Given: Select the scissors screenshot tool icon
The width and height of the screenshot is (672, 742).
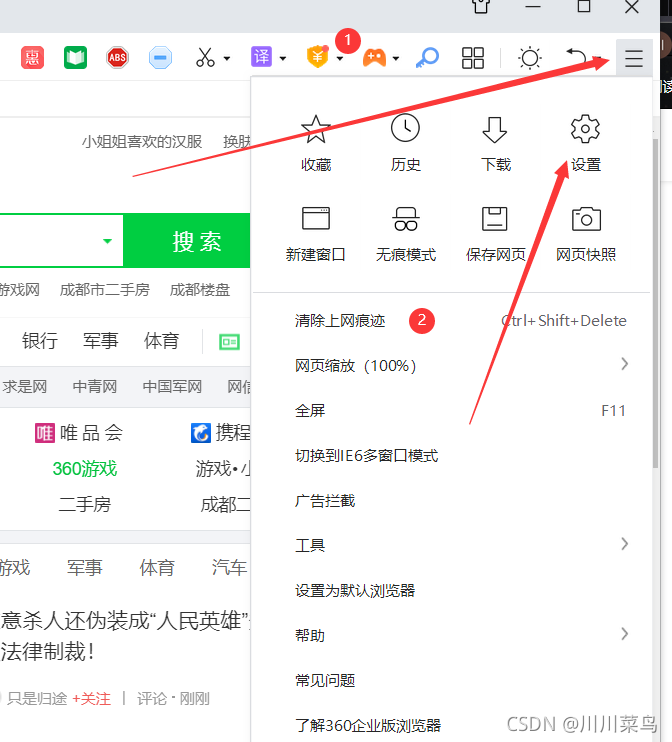Looking at the screenshot, I should [x=205, y=58].
